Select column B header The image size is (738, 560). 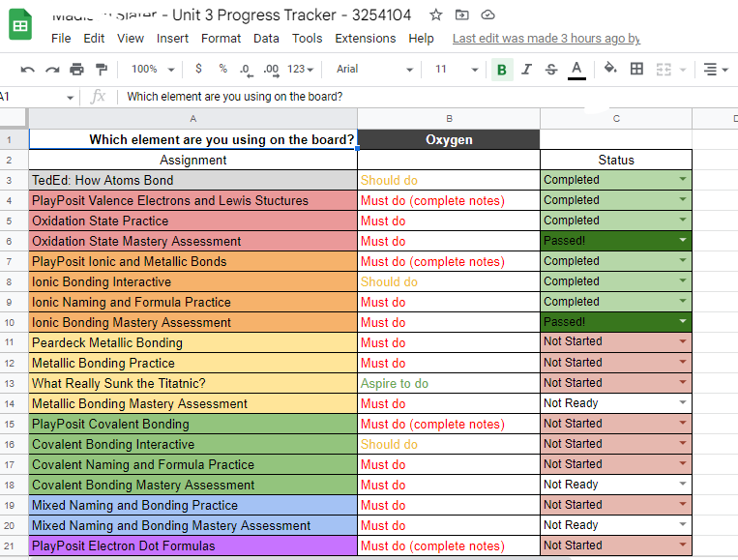(x=449, y=119)
